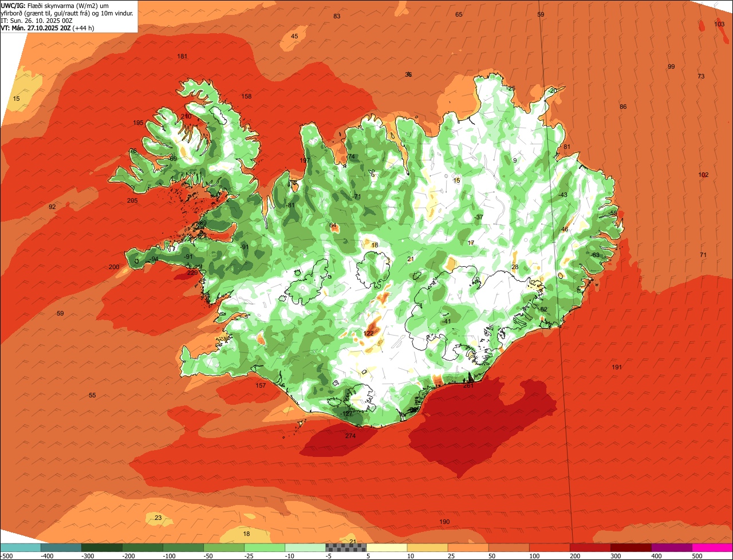Click the value 45 in the northern ocean
The width and height of the screenshot is (733, 560).
click(294, 36)
